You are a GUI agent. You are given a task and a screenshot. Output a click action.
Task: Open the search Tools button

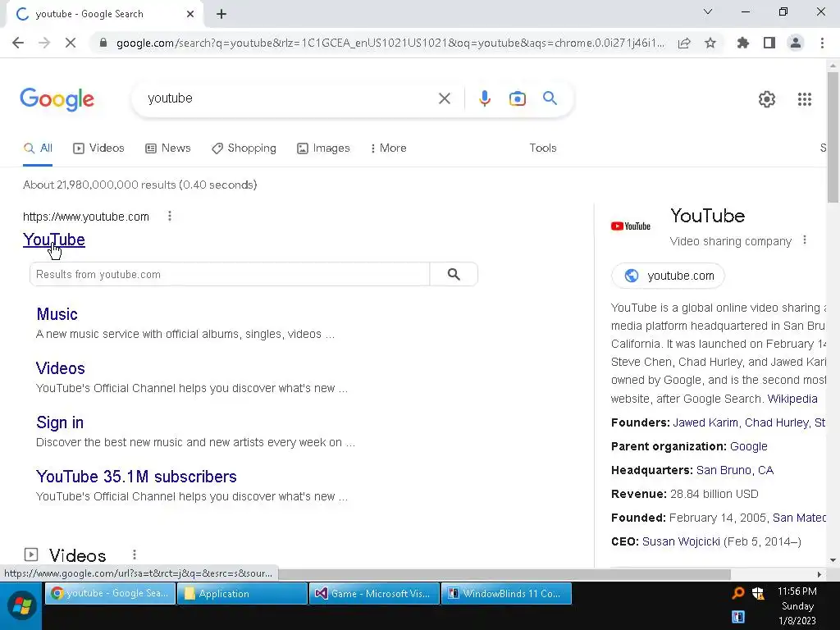(x=543, y=148)
